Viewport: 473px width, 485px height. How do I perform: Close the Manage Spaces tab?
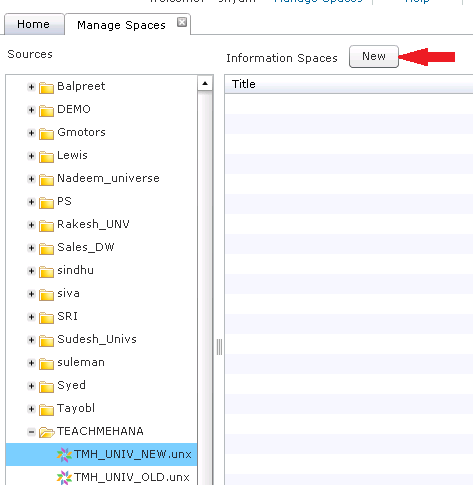(182, 22)
